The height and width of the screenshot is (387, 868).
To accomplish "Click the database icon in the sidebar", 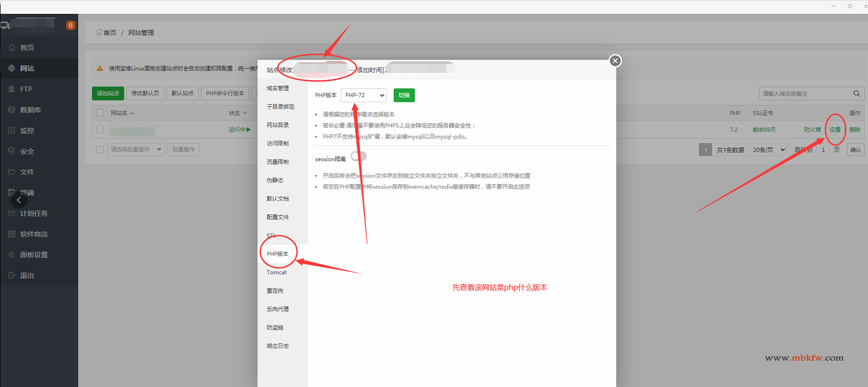I will 11,110.
